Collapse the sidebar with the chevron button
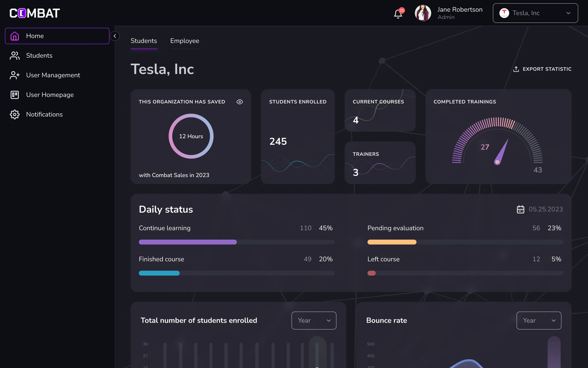Image resolution: width=588 pixels, height=368 pixels. [115, 36]
